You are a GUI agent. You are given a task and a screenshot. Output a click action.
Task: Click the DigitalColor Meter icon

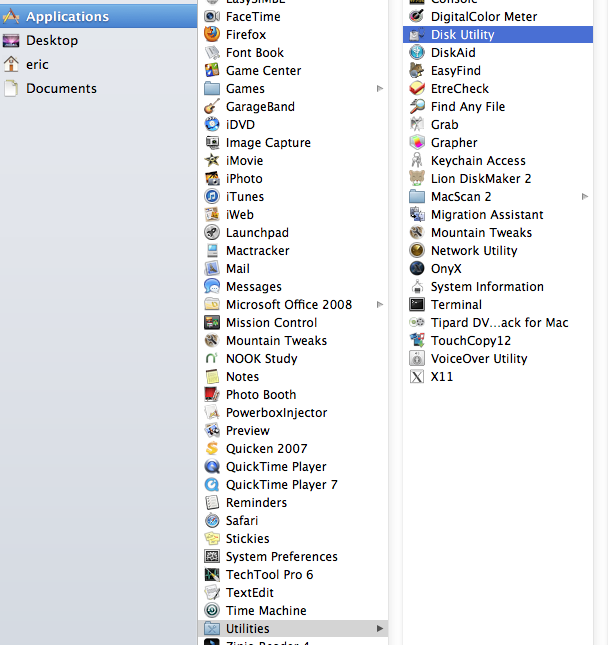[x=417, y=16]
